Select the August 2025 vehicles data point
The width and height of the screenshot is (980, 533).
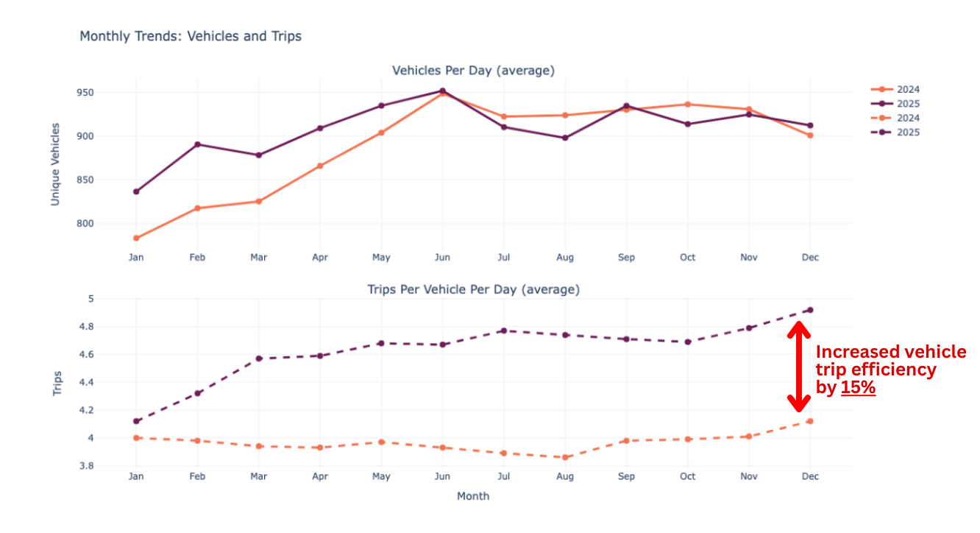[x=565, y=138]
